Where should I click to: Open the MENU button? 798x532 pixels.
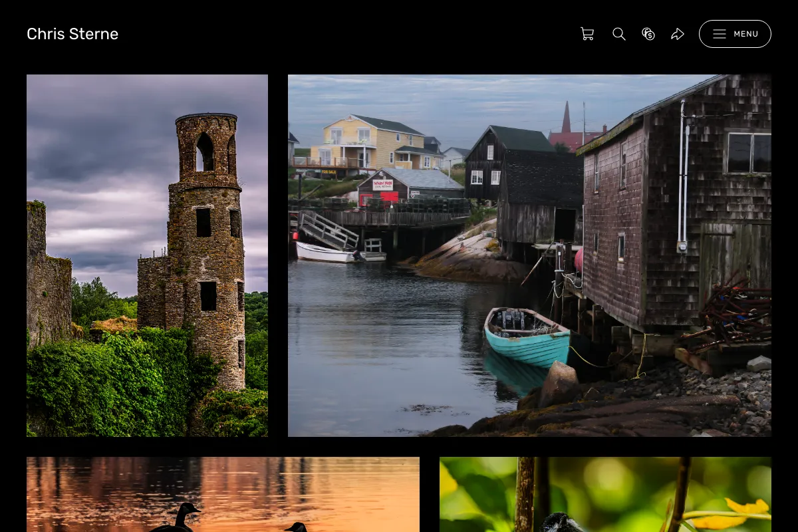point(735,34)
